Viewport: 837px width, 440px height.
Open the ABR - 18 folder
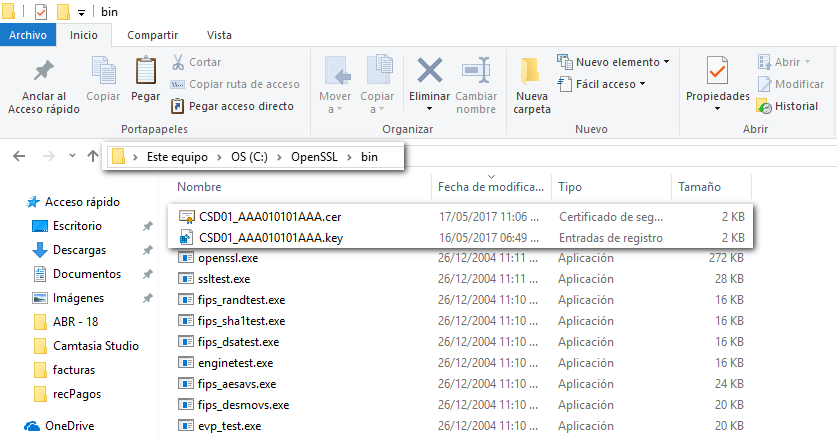pyautogui.click(x=75, y=322)
